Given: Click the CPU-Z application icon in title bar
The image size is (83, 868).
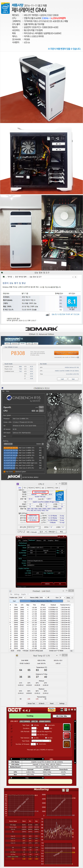Looking at the screenshot, I should coord(18,484).
